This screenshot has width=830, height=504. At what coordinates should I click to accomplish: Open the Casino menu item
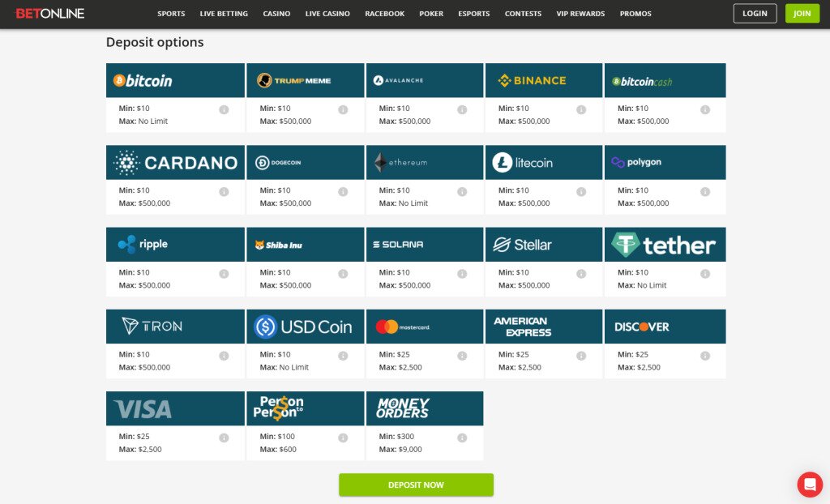click(277, 14)
